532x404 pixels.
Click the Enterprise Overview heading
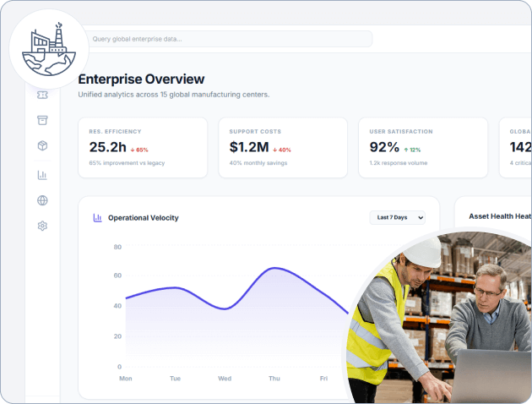(x=141, y=79)
